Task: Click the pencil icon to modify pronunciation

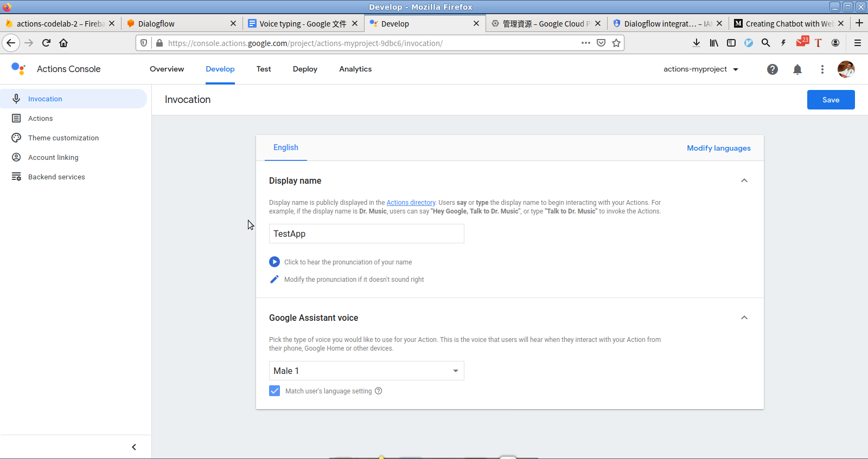Action: tap(275, 279)
